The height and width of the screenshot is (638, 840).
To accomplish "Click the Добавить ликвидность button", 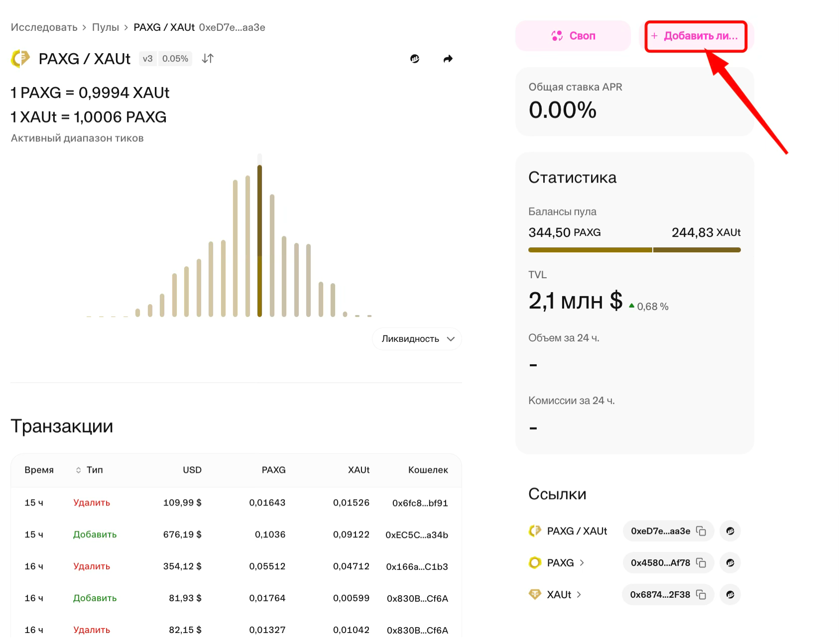I will pos(696,36).
